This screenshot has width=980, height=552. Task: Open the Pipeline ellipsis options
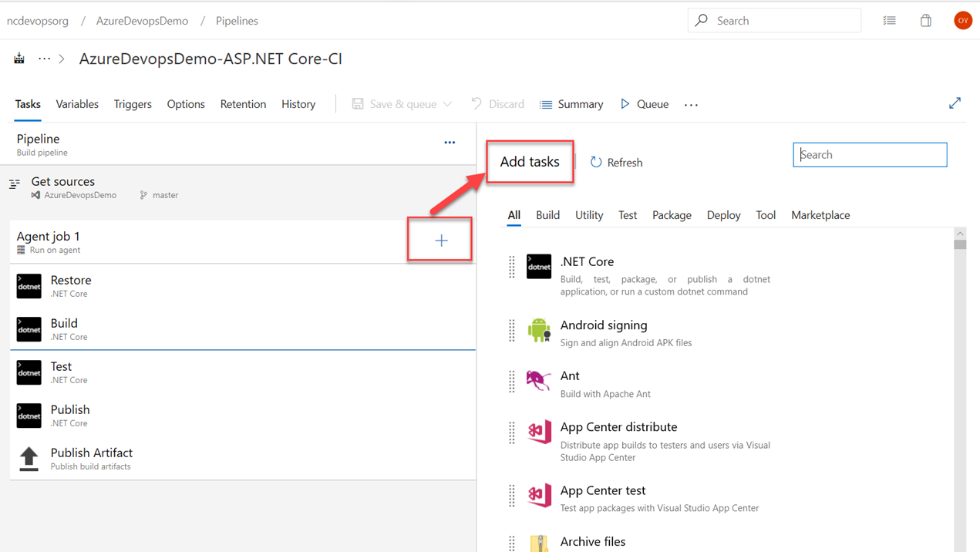450,143
